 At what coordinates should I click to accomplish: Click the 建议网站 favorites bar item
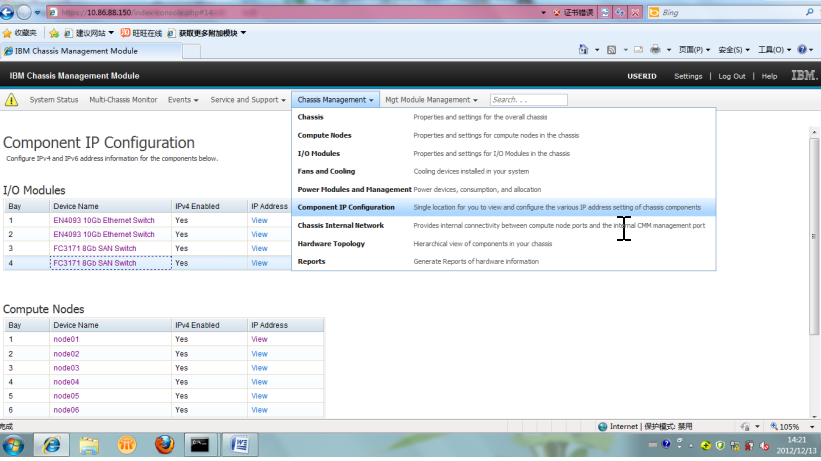point(89,33)
